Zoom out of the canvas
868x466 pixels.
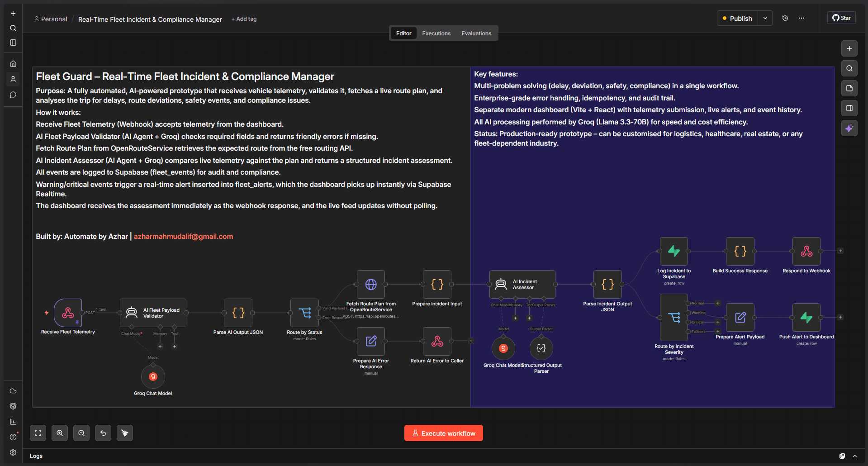tap(81, 433)
